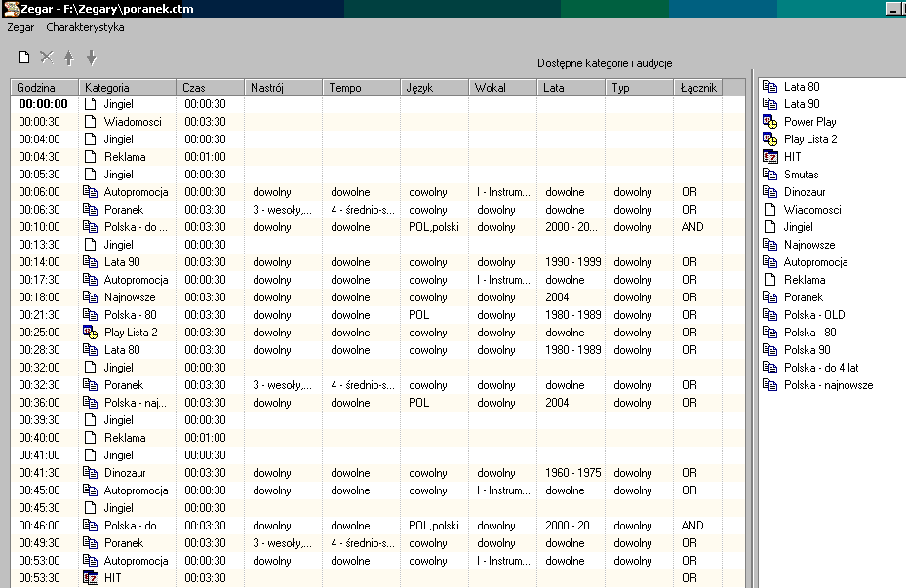Click the 2004 years cell in the Najnowsze row
The width and height of the screenshot is (906, 588).
click(x=557, y=297)
